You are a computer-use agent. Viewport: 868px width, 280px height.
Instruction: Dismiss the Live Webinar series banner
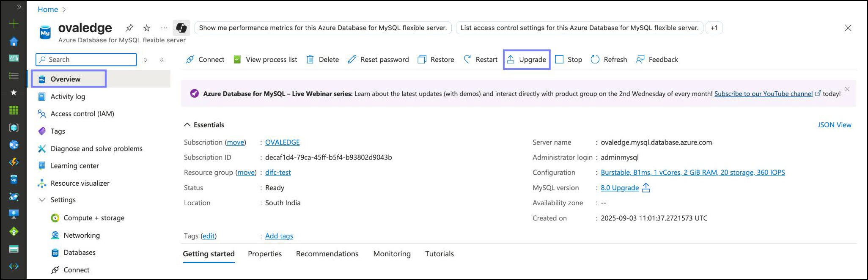847,89
